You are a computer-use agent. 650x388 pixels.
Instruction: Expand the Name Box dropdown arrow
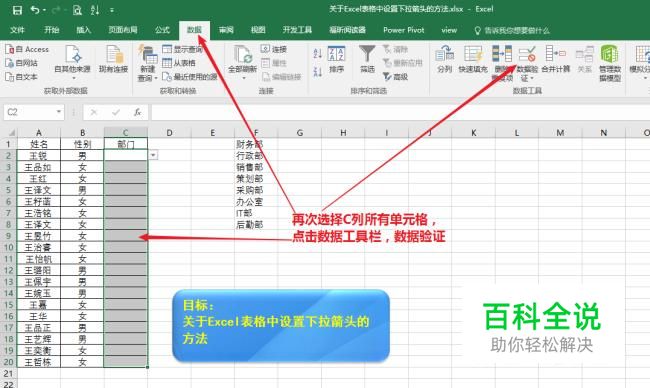59,112
